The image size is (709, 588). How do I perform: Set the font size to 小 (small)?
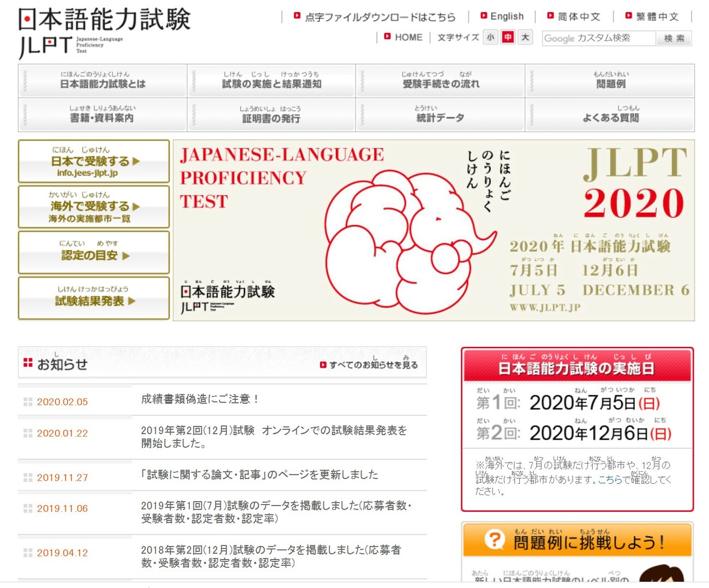491,37
